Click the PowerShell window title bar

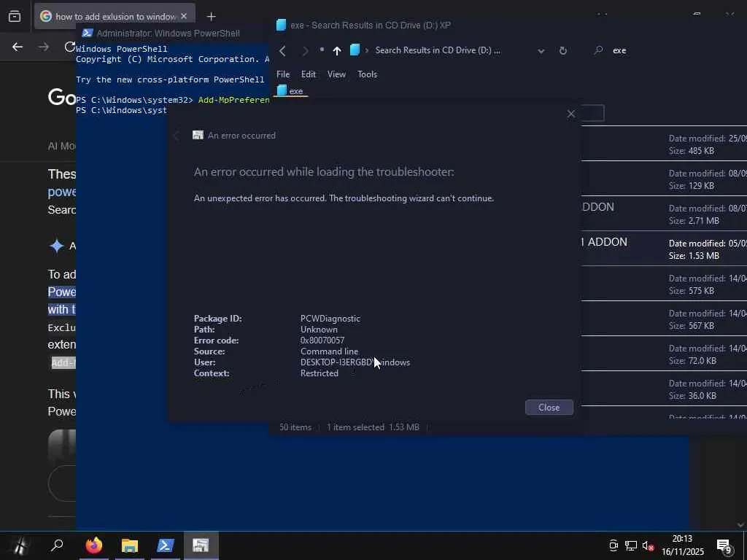tap(172, 34)
